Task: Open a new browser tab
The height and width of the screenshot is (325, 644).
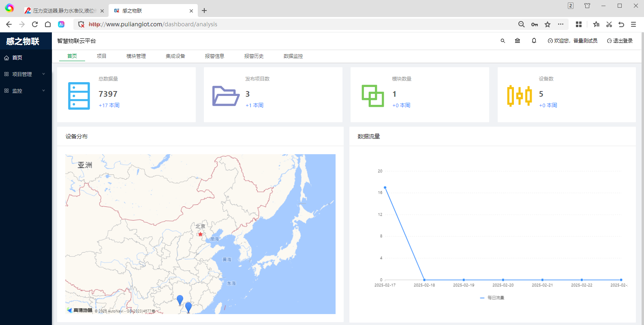Action: coord(204,11)
